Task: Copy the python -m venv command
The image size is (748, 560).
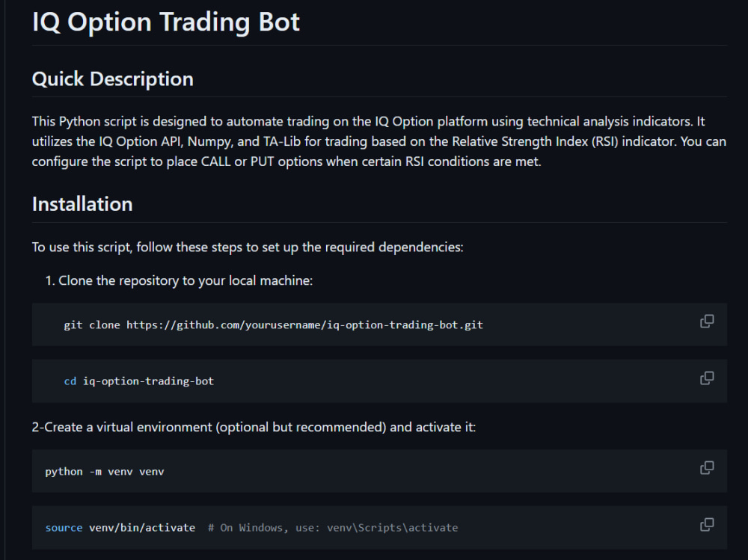Action: (706, 468)
